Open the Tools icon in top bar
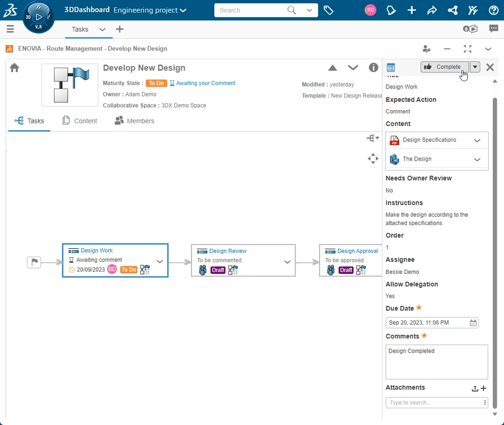Image resolution: width=504 pixels, height=425 pixels. pyautogui.click(x=473, y=10)
